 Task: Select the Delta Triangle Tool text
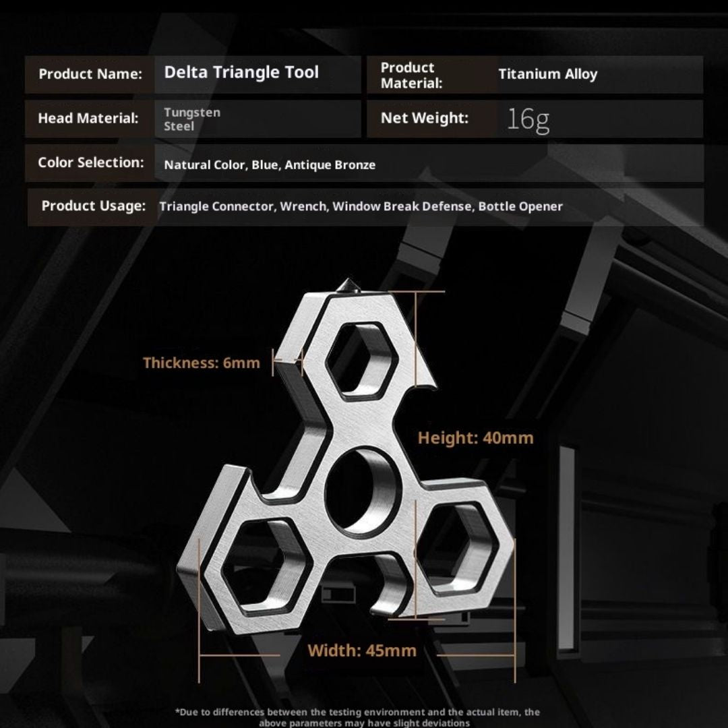click(x=241, y=73)
